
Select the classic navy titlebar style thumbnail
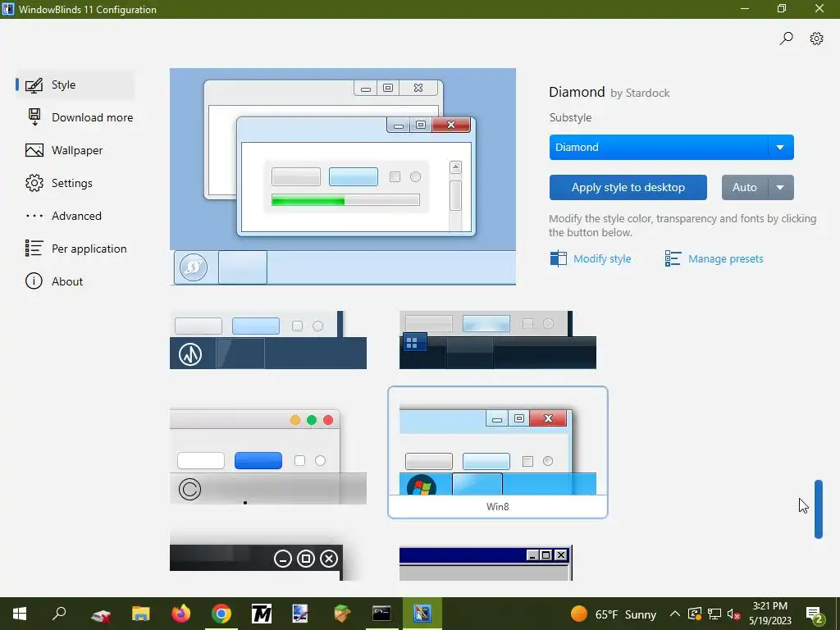(486, 563)
